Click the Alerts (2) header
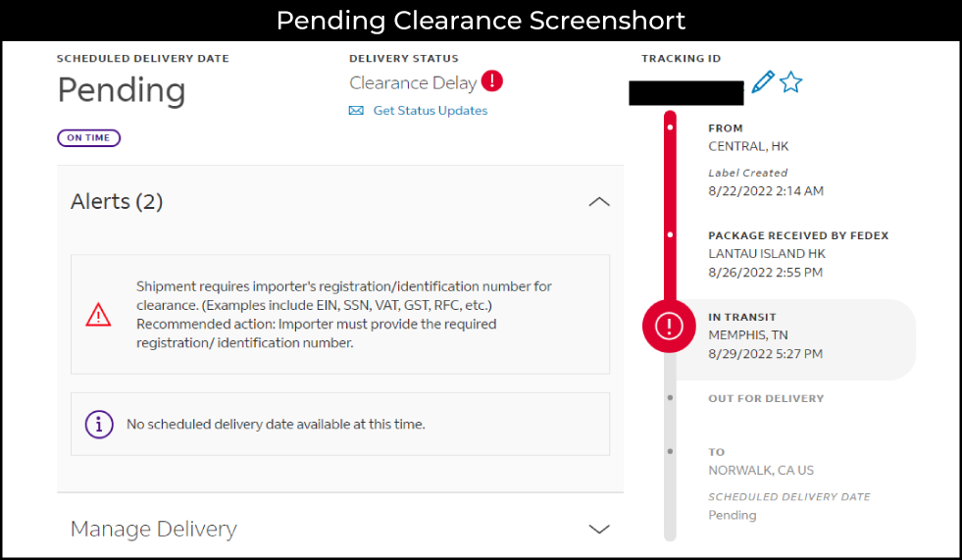962x560 pixels. pyautogui.click(x=117, y=201)
